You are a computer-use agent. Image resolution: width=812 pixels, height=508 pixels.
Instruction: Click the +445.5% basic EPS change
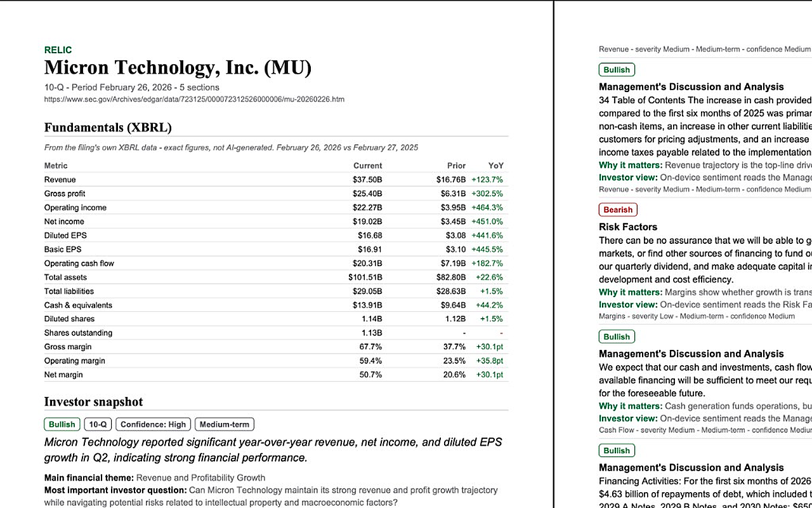coord(487,250)
